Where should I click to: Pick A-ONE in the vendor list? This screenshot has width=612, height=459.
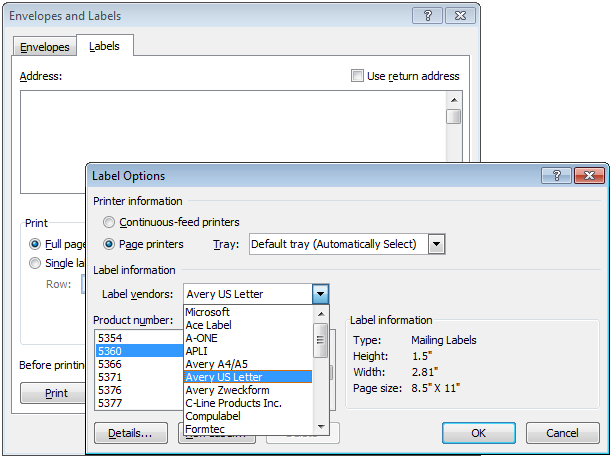[x=248, y=338]
